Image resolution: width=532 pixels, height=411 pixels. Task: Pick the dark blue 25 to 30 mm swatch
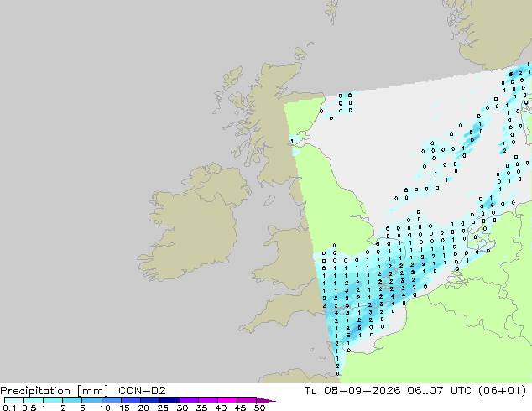click(170, 400)
